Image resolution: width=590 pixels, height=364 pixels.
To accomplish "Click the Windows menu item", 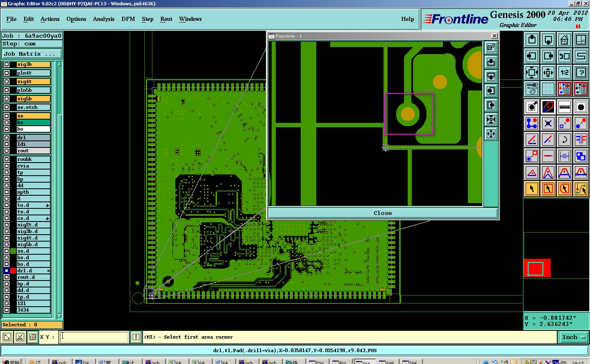I will tap(191, 19).
